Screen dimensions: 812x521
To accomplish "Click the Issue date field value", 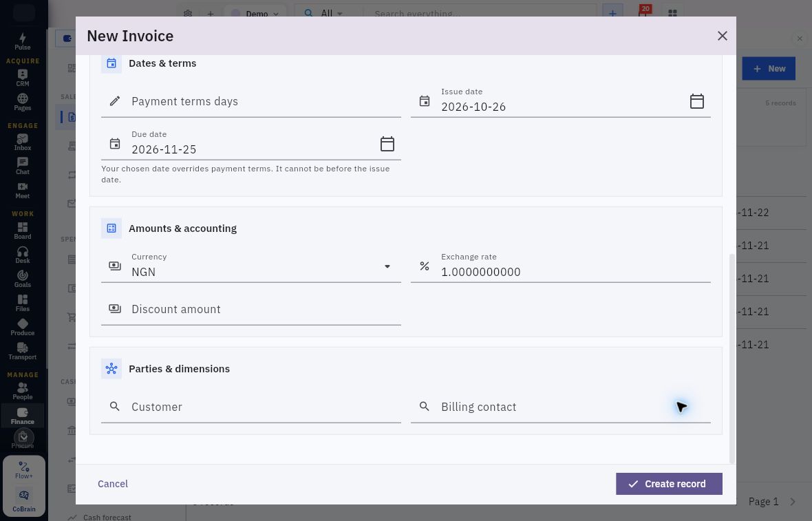I will click(x=473, y=107).
